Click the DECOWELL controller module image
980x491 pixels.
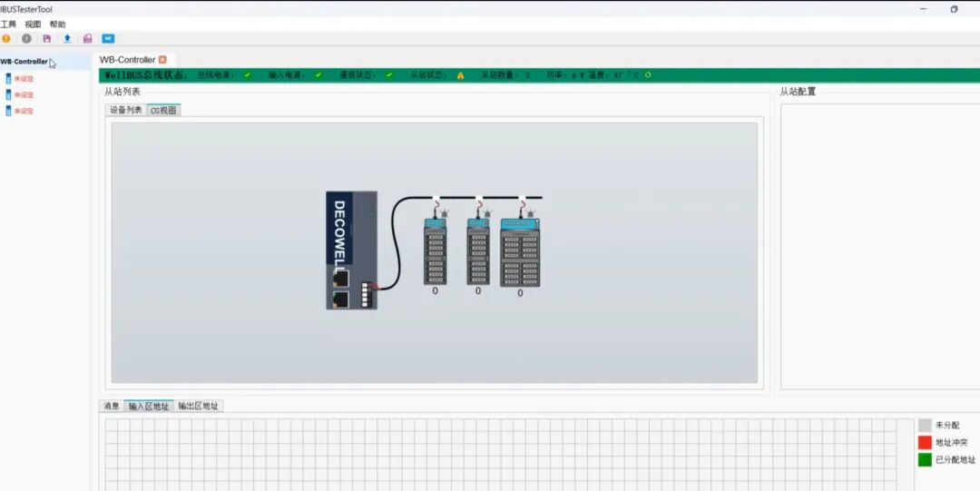coord(351,250)
